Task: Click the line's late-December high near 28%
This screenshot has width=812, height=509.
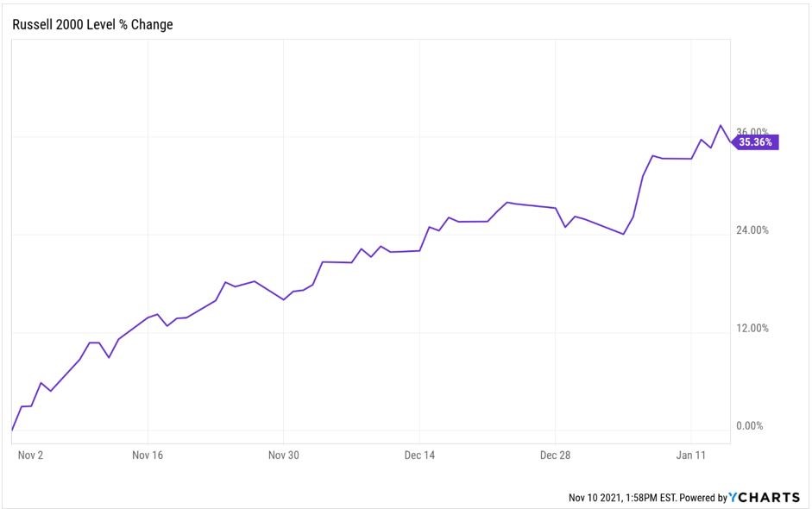Action: [x=507, y=202]
